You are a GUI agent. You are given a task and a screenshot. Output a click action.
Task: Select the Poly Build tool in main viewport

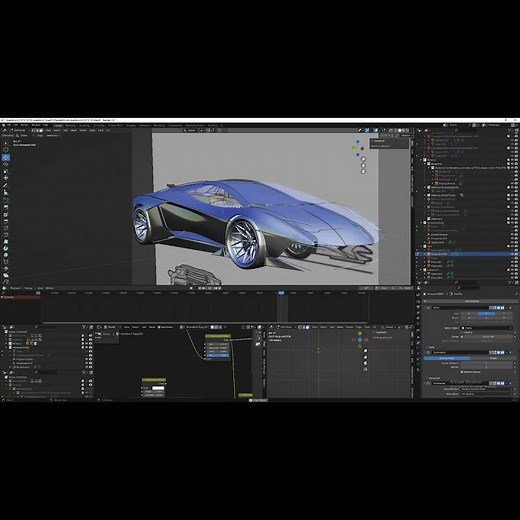coord(6,242)
